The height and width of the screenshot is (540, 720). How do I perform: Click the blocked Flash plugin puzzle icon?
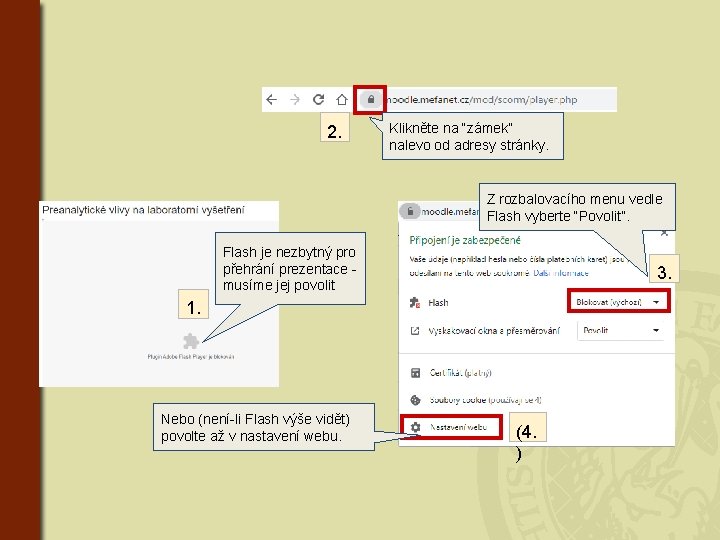pyautogui.click(x=191, y=342)
